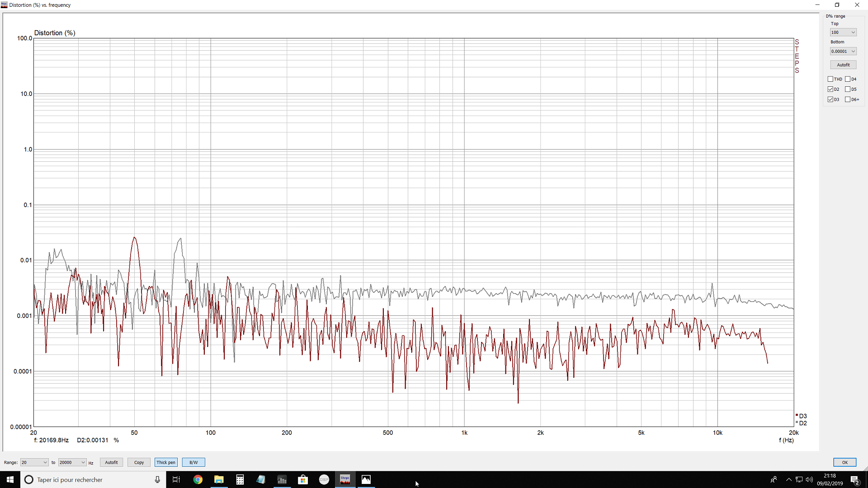Open the Range end frequency dropdown

tap(72, 462)
